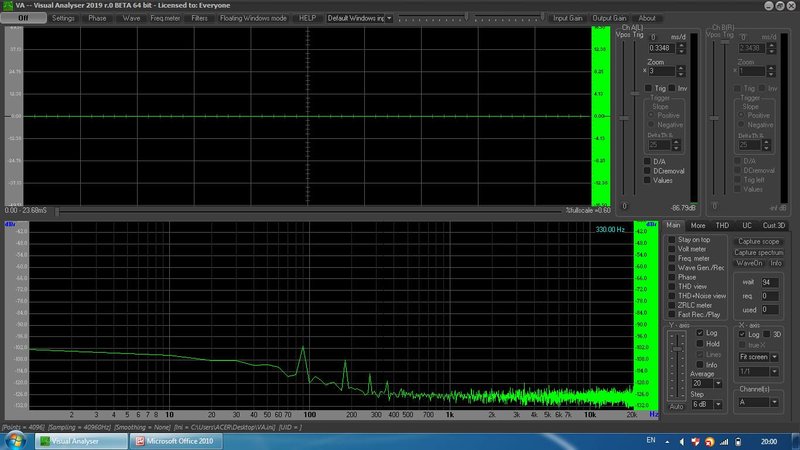Open the Fit screen dropdown
Screen dimensions: 800x450
coord(774,357)
